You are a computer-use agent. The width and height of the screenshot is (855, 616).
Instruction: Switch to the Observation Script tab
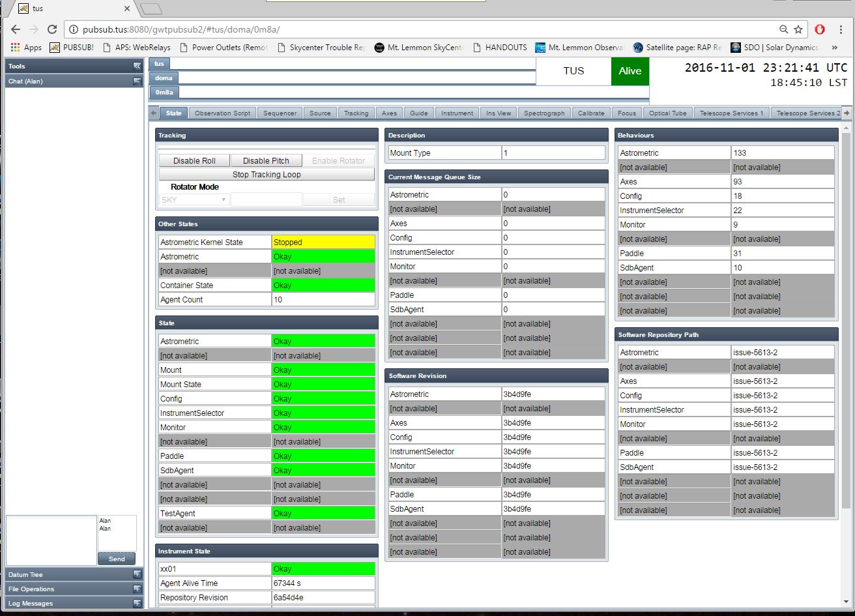222,113
